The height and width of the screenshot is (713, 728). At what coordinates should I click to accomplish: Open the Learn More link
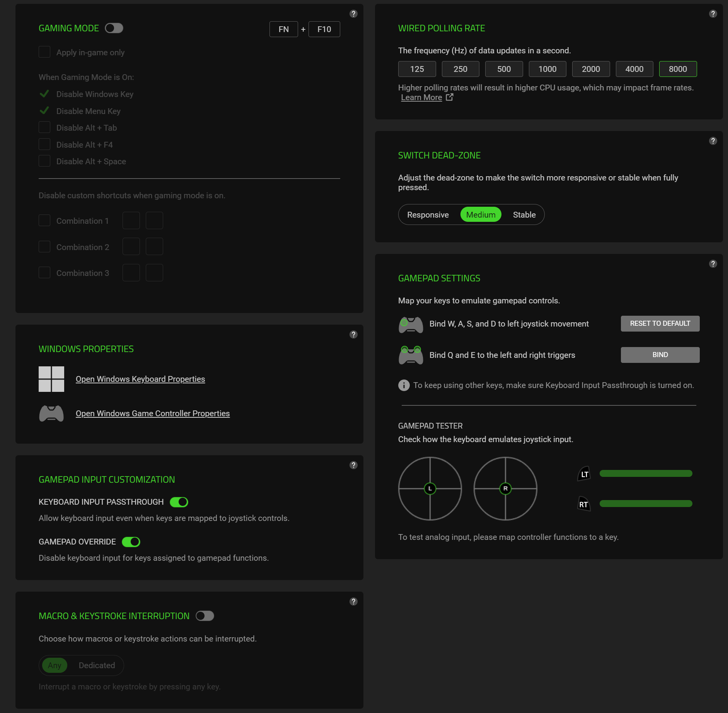click(421, 97)
